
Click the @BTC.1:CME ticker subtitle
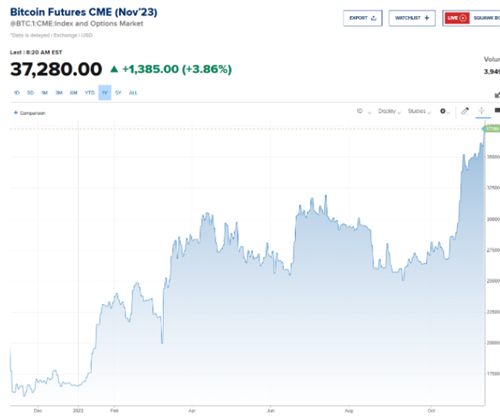click(x=77, y=24)
